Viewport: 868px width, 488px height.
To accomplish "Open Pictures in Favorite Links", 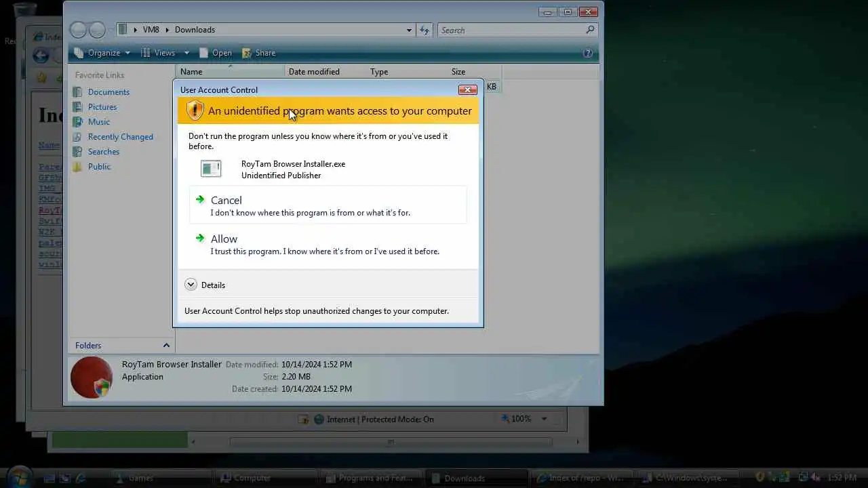I will tap(102, 107).
